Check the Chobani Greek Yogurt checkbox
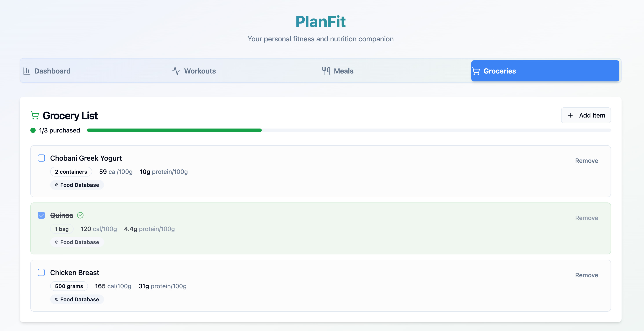This screenshot has width=644, height=331. tap(41, 158)
